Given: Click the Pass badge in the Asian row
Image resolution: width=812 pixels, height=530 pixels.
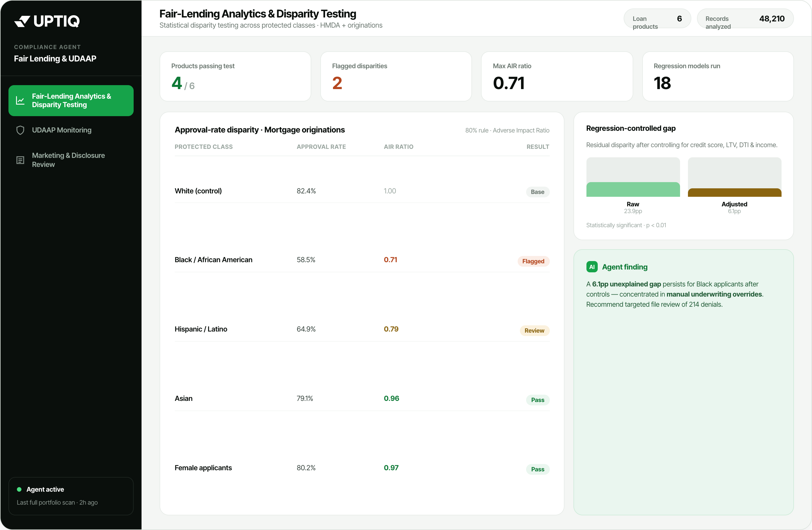Looking at the screenshot, I should 537,400.
